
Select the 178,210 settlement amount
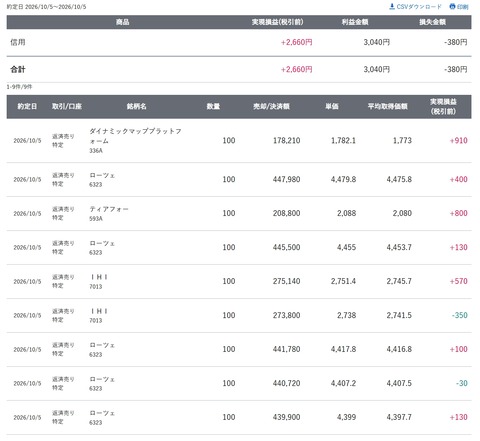point(287,141)
